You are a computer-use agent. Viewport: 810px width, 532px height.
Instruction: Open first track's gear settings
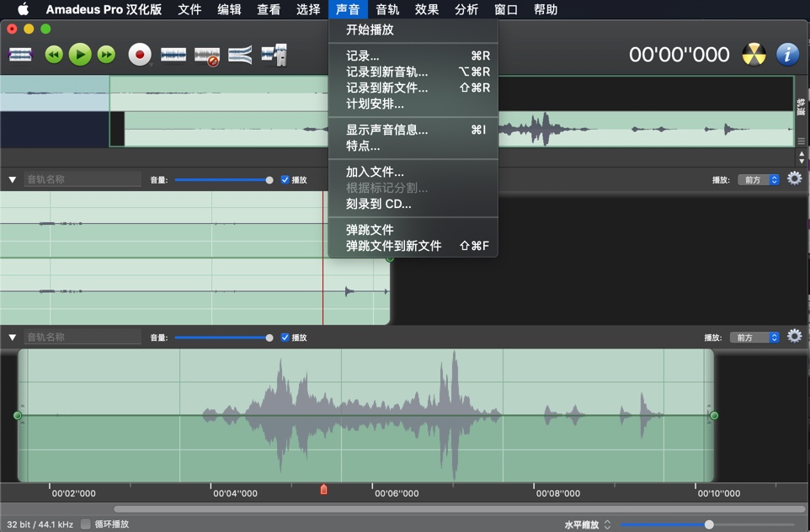coord(795,178)
